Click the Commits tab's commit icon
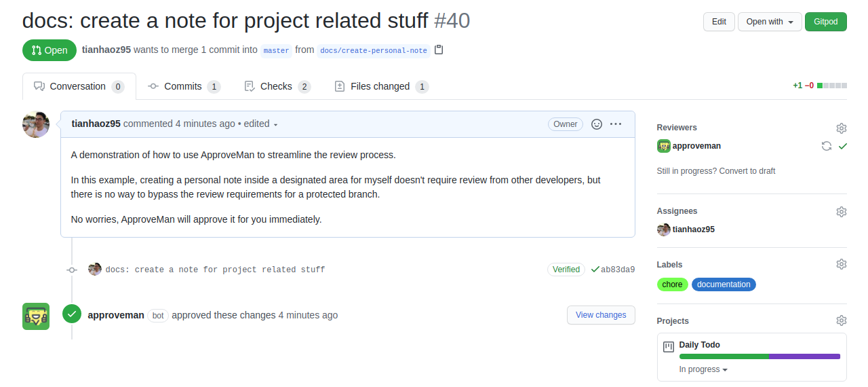This screenshot has height=387, width=868. pyautogui.click(x=153, y=86)
